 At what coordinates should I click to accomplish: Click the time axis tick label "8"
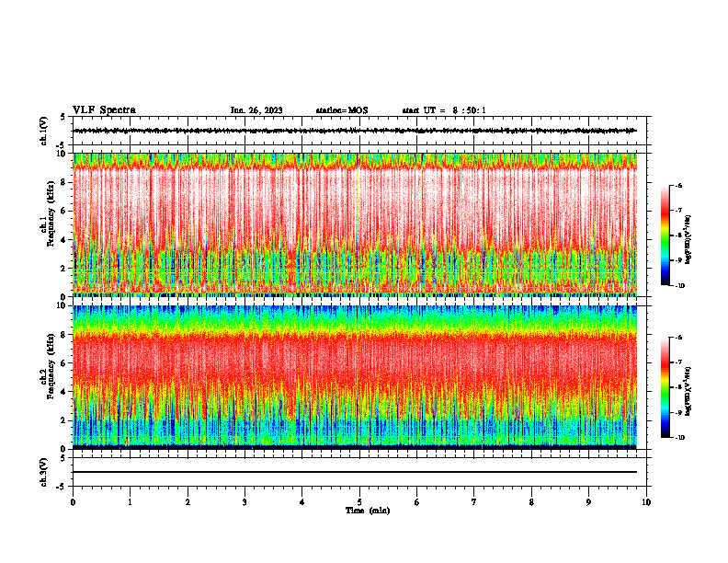click(531, 502)
